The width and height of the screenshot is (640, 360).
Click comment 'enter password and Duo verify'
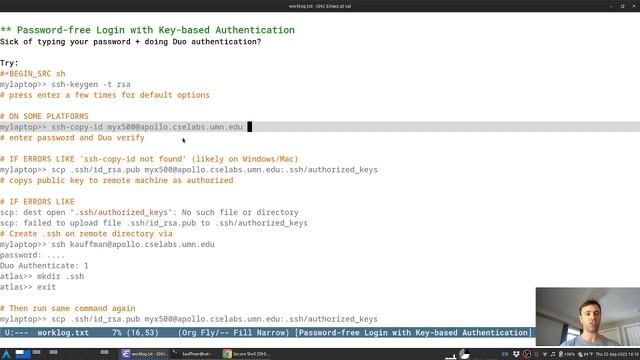point(72,138)
